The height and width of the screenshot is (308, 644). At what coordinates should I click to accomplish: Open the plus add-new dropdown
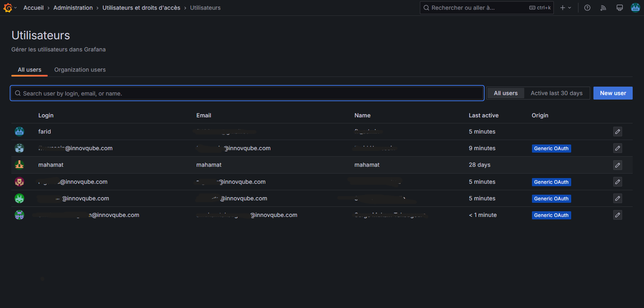pos(566,8)
